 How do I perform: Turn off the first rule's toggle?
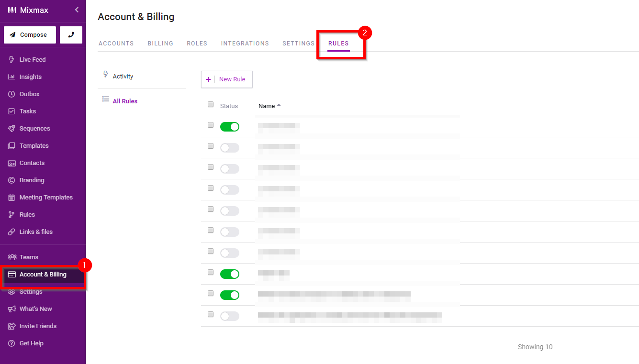[230, 127]
